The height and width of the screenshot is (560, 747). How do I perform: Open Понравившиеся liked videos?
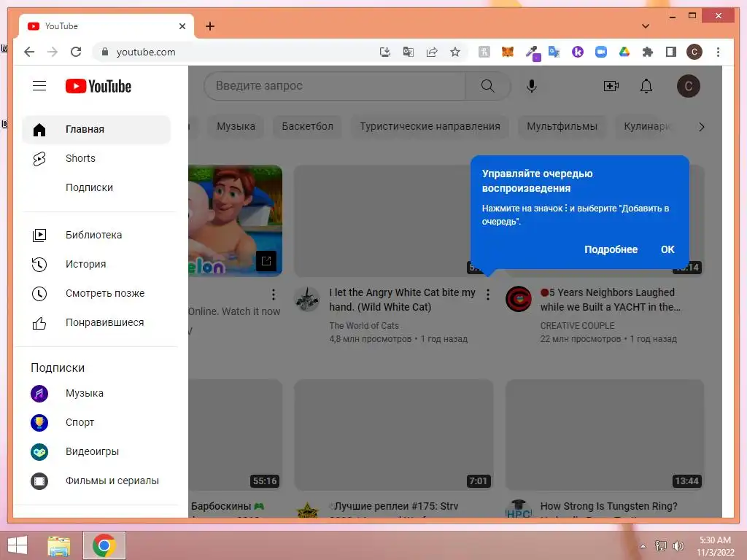pos(96,322)
